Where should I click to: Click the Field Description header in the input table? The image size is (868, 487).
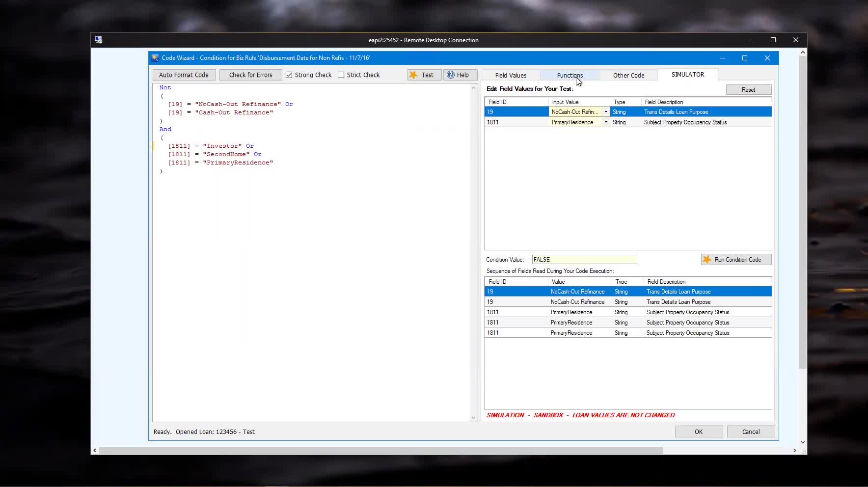[x=706, y=102]
